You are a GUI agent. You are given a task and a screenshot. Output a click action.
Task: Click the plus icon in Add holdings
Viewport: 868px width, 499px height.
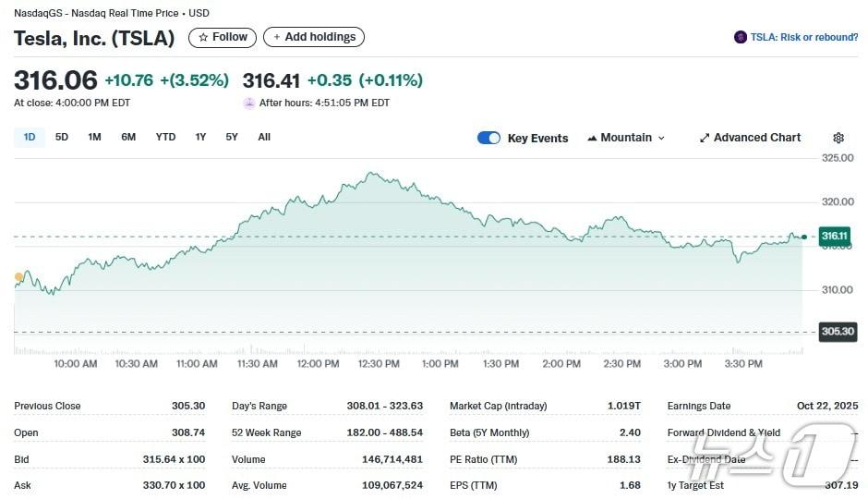[x=277, y=37]
